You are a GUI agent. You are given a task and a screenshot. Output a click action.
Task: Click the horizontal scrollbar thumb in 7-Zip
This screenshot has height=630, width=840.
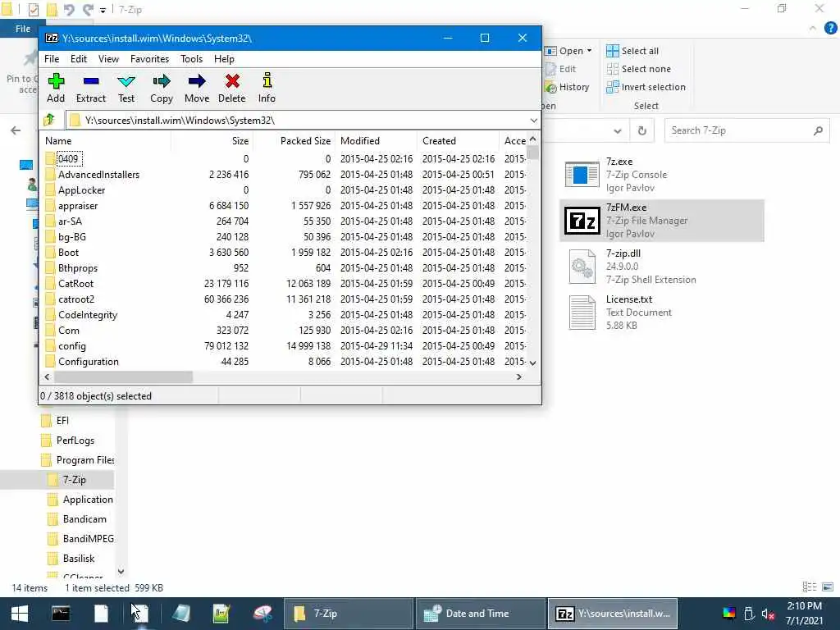click(x=123, y=377)
